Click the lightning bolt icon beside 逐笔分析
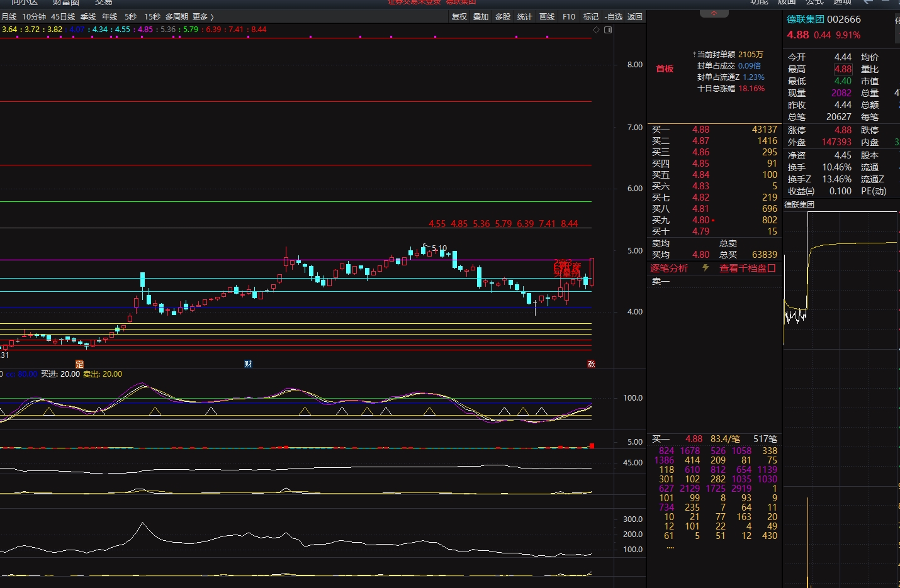Screen dimensions: 900x588 click(706, 268)
